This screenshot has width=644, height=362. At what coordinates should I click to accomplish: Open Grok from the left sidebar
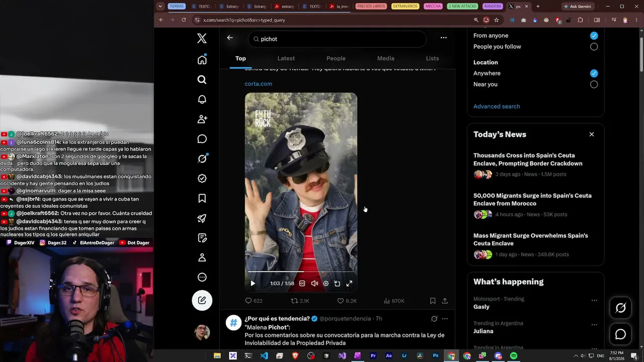coord(202,159)
